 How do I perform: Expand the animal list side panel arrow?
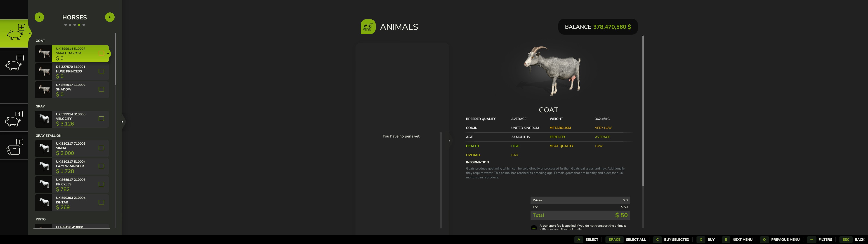(122, 122)
